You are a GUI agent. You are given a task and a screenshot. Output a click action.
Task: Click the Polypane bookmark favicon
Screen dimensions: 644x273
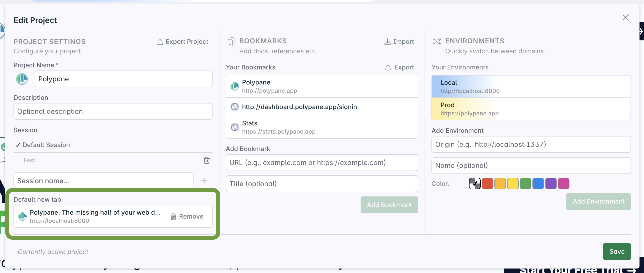pos(235,86)
